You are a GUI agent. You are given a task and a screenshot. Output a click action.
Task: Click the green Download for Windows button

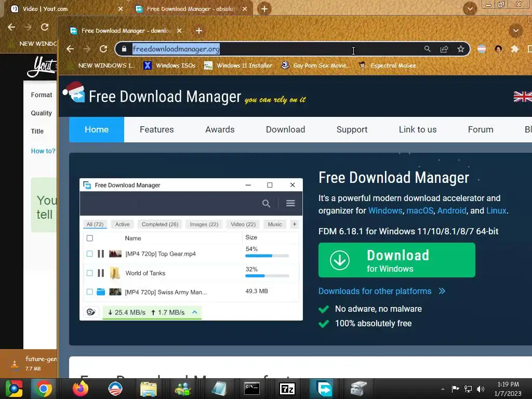(x=396, y=260)
